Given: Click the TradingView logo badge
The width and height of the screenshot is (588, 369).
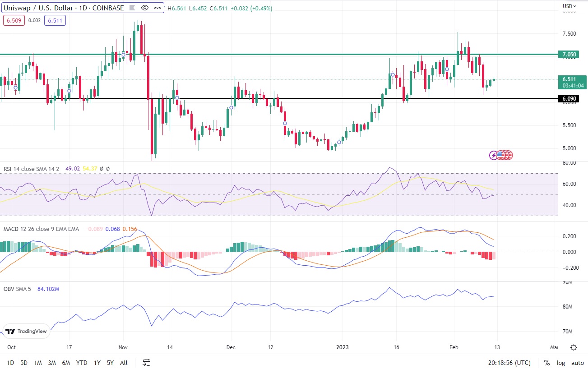Looking at the screenshot, I should pos(27,331).
